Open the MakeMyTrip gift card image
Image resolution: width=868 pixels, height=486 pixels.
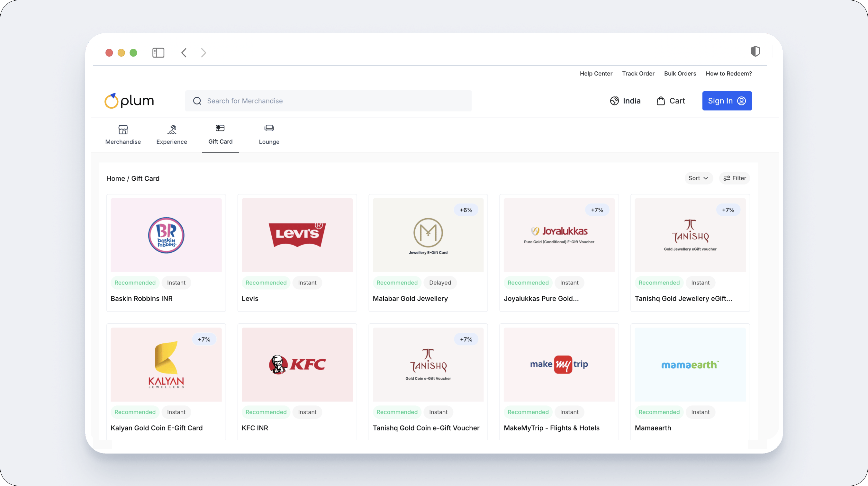coord(559,364)
